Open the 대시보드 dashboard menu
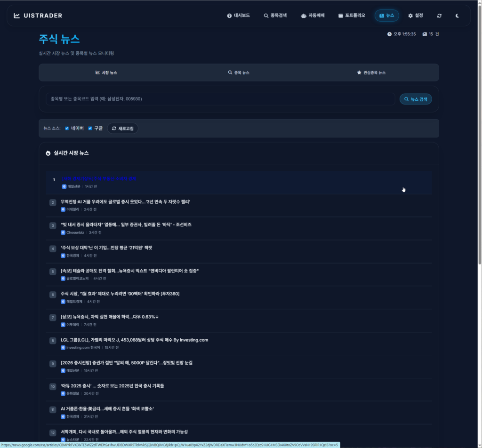 tap(238, 16)
